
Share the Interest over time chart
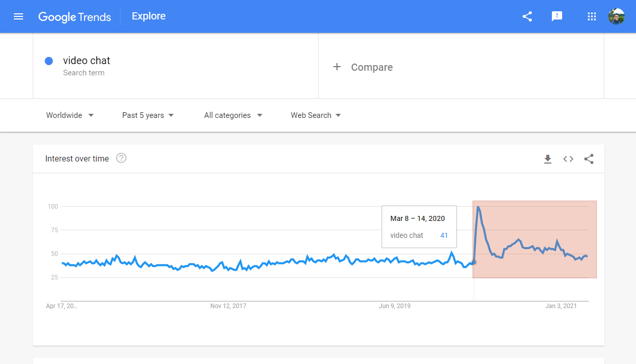tap(589, 159)
